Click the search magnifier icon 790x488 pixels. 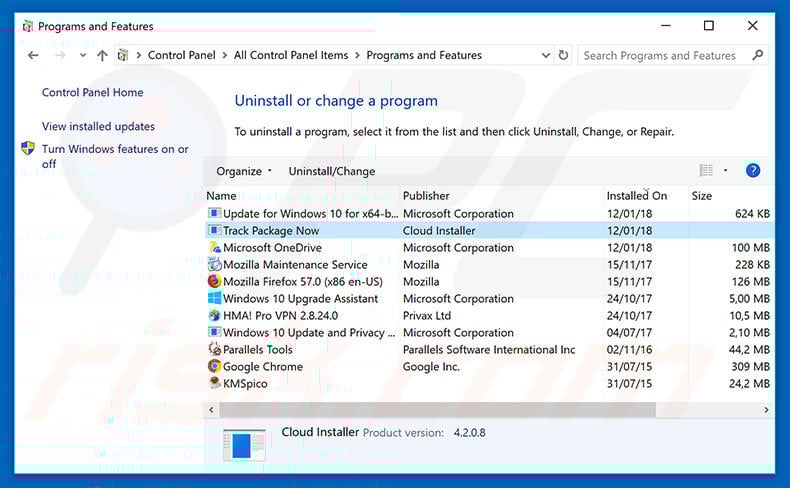pyautogui.click(x=757, y=55)
